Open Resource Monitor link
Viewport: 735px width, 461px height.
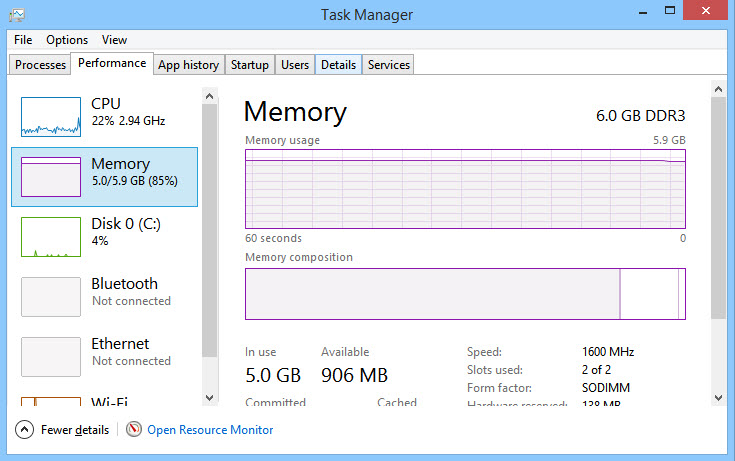click(x=210, y=430)
